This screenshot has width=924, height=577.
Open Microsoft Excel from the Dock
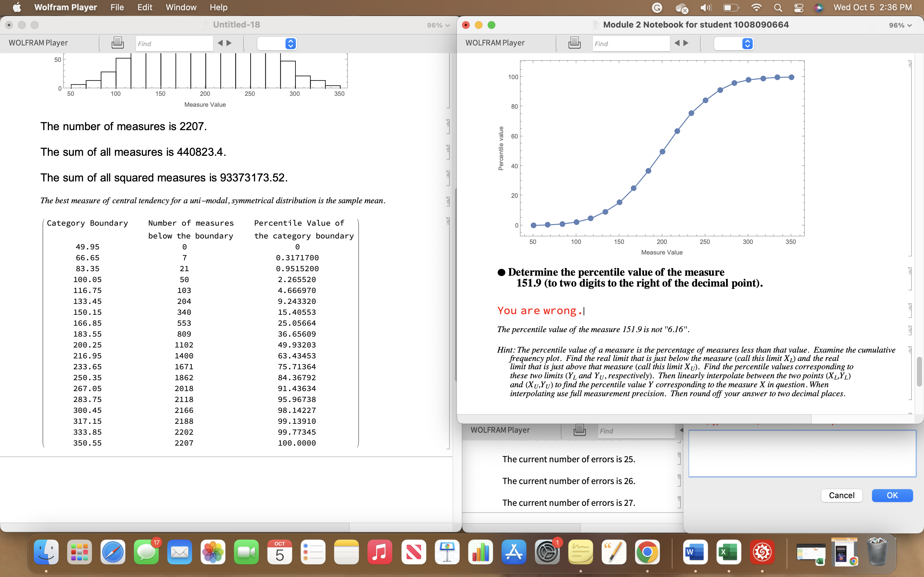click(x=729, y=552)
